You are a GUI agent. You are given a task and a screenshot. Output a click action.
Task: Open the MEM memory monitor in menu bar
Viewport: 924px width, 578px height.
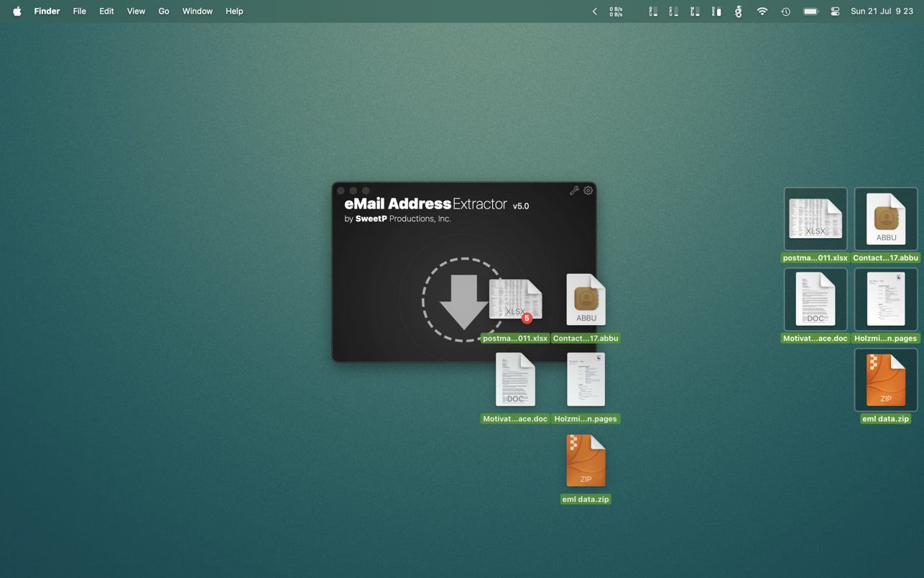pyautogui.click(x=695, y=11)
